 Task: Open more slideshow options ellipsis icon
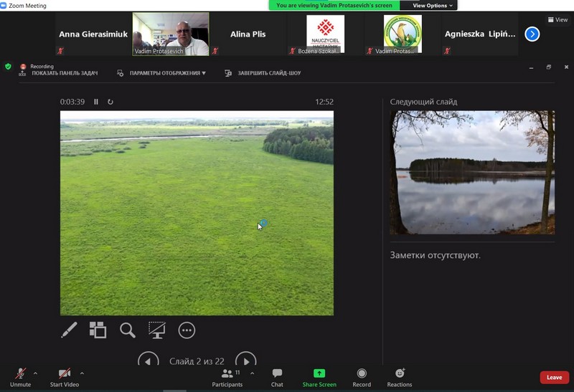[x=187, y=330]
